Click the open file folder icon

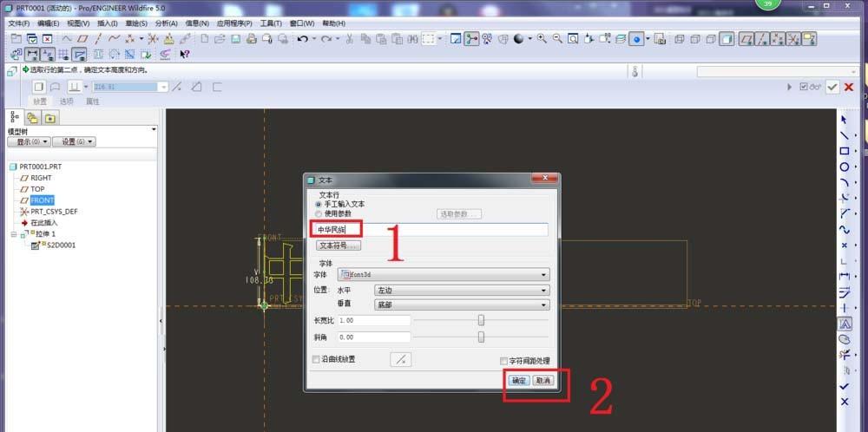click(220, 39)
